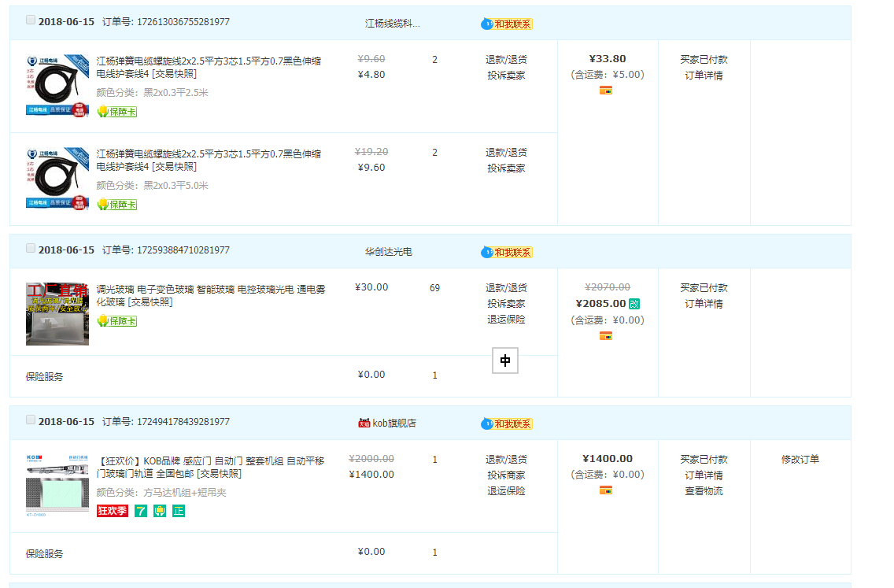The image size is (894, 588).
Task: Click the green 改 icon beside ¥2085.00
Action: pos(634,304)
